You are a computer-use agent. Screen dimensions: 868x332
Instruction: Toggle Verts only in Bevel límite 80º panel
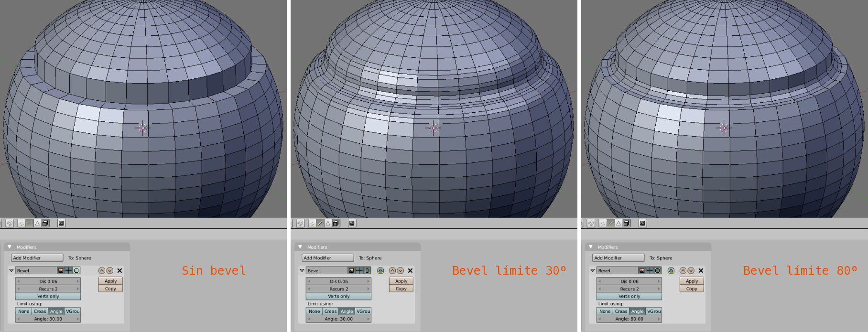pyautogui.click(x=629, y=296)
